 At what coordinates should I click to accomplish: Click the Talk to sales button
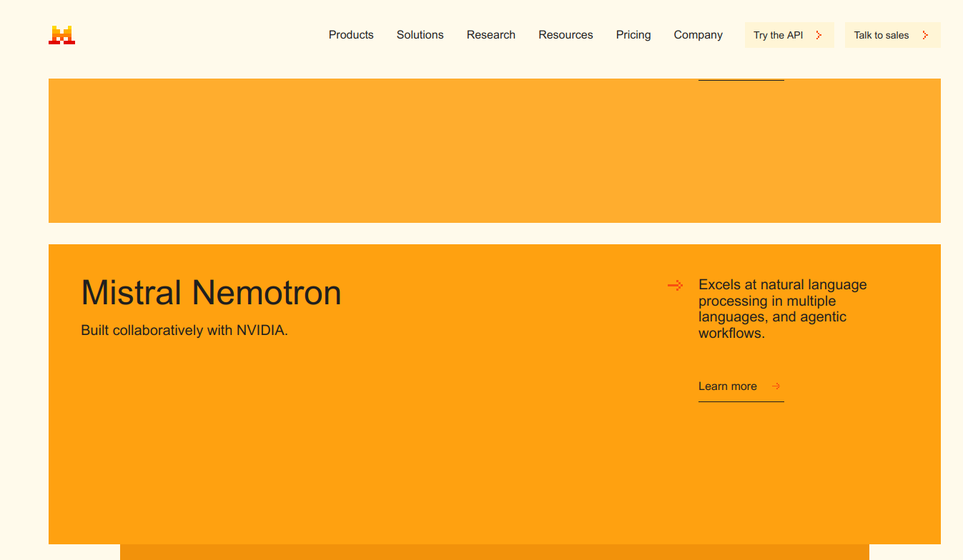893,35
